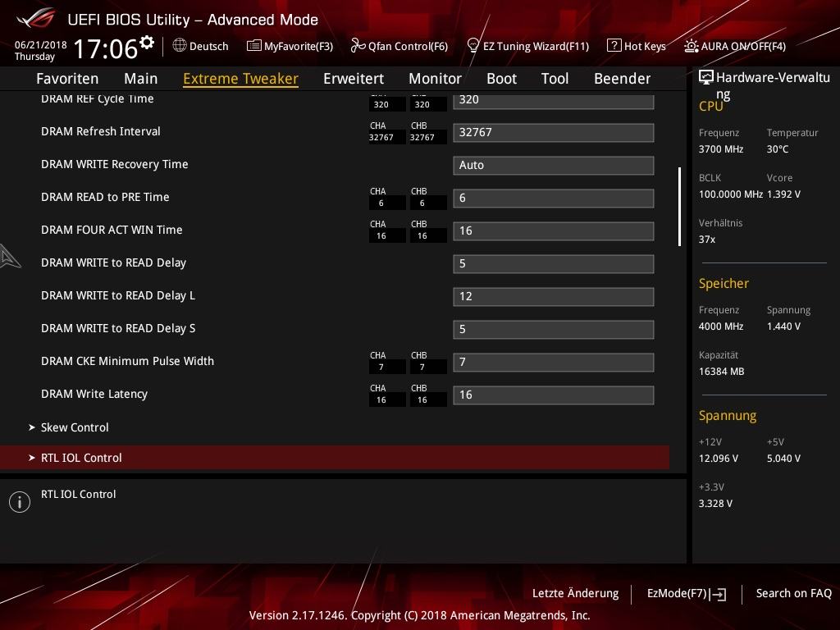Edit DRAM REF Cycle Time field
This screenshot has width=840, height=630.
click(x=554, y=100)
